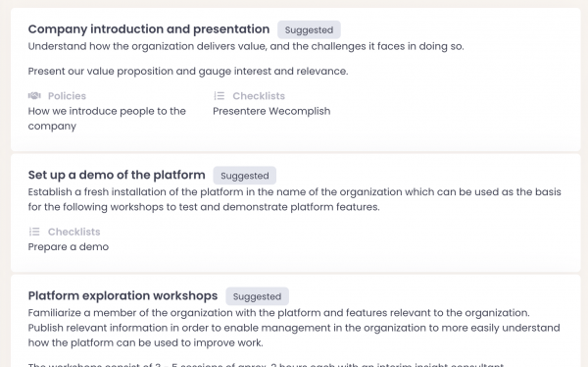Click the Suggested badge on Set up a demo

[244, 176]
